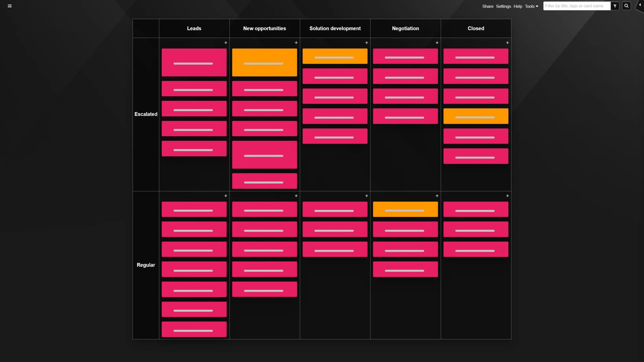Open the Tools dropdown menu

pos(531,6)
